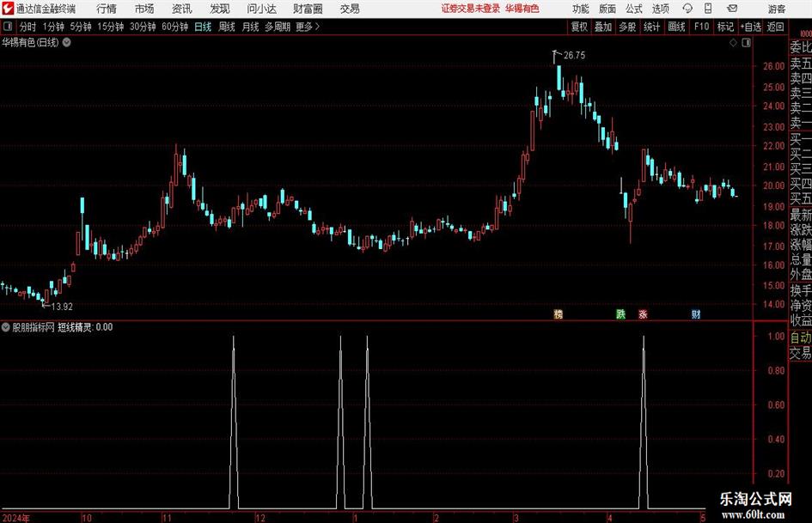Open the 资讯 menu
812x523 pixels.
tap(182, 9)
